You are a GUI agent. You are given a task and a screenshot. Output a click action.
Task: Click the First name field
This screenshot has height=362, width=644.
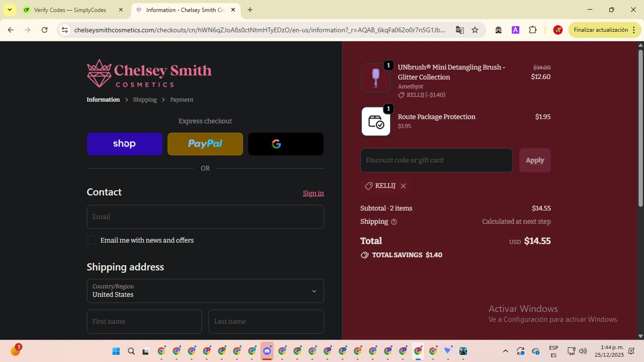point(144,322)
